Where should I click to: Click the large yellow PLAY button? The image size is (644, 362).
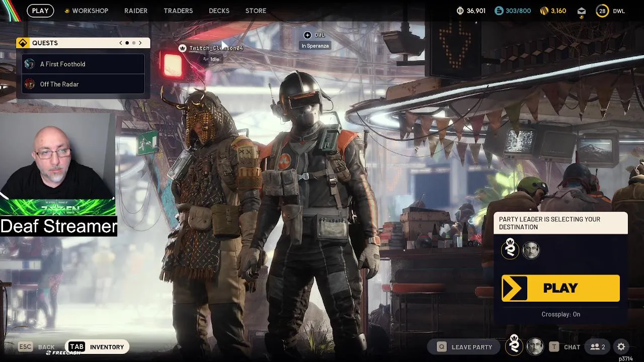pyautogui.click(x=560, y=288)
